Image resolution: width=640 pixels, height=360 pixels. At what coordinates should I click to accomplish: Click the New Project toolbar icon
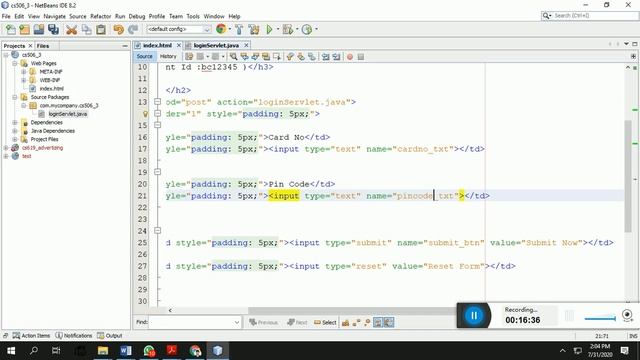(x=24, y=29)
